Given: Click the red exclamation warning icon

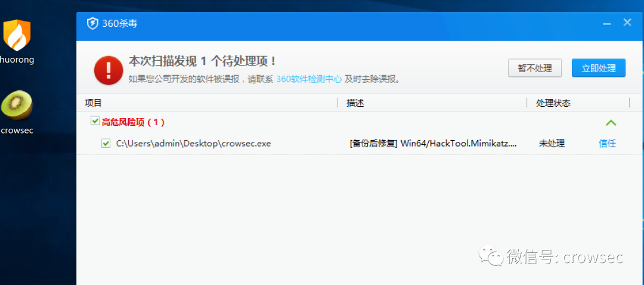Looking at the screenshot, I should [x=109, y=70].
